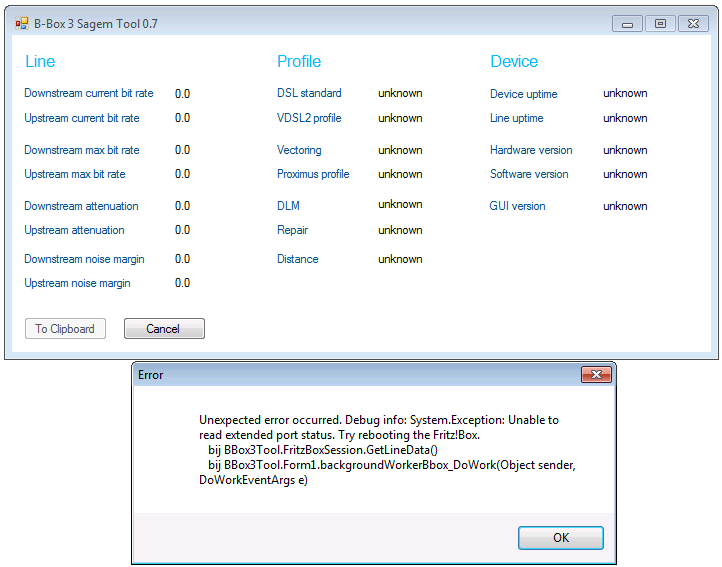Copy the stats with To Clipboard
Viewport: 722px width, 567px height.
65,329
